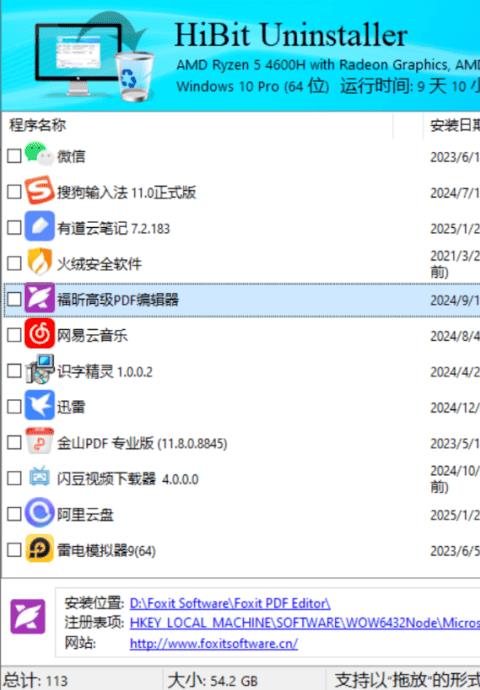This screenshot has width=480, height=690.
Task: Sort by the 安装日期 column header
Action: point(452,125)
